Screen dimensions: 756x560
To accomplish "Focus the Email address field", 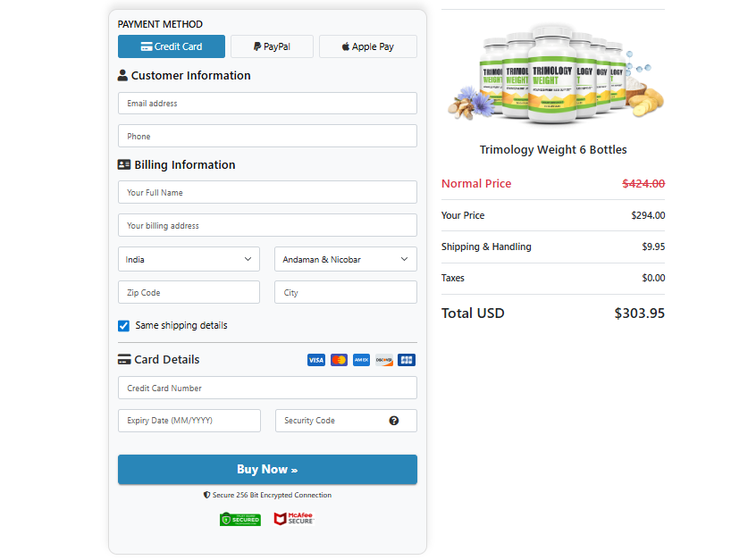I will click(x=267, y=104).
